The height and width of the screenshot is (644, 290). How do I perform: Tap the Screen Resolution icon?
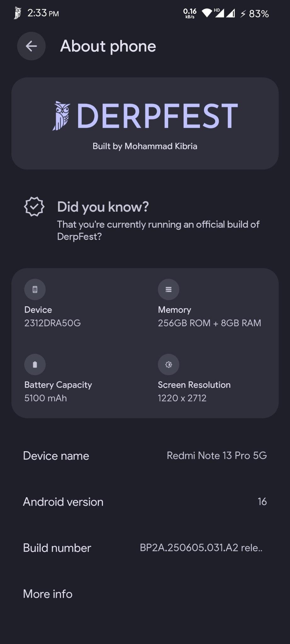click(168, 364)
